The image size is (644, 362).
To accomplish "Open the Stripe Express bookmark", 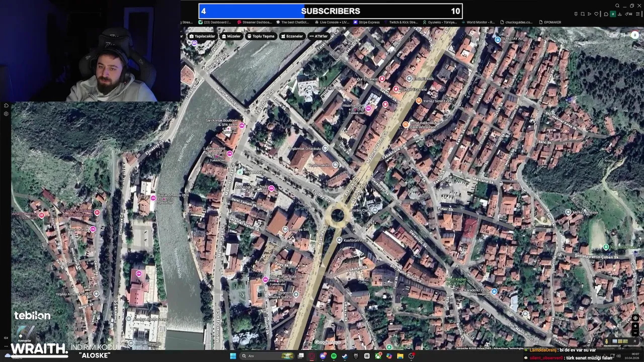I will [367, 22].
